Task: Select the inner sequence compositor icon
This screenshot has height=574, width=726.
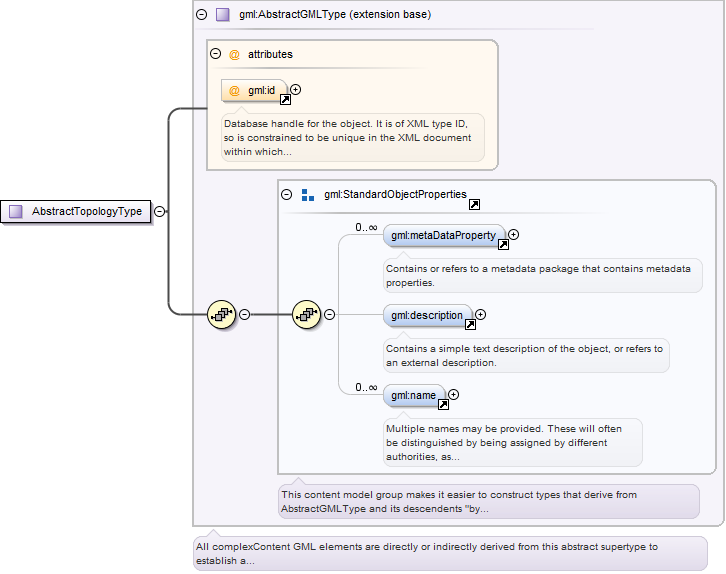Action: (x=307, y=315)
